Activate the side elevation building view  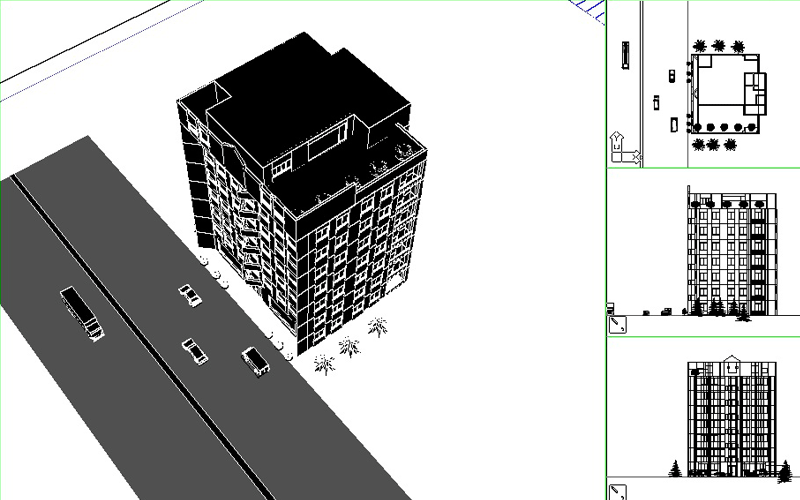point(732,253)
